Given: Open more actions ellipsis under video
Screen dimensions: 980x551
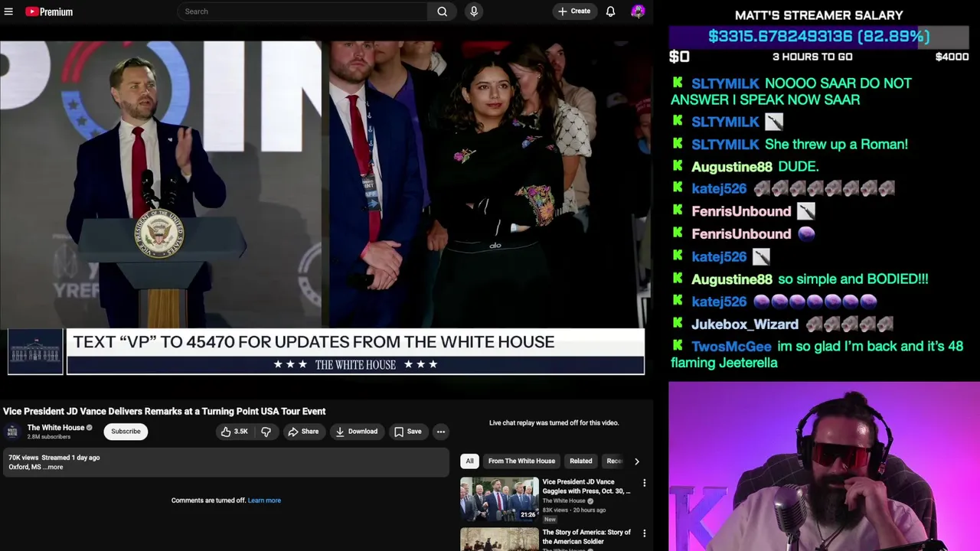Looking at the screenshot, I should (441, 432).
